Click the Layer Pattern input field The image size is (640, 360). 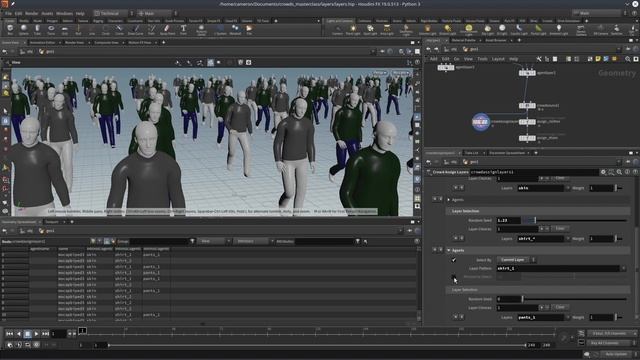tap(558, 269)
